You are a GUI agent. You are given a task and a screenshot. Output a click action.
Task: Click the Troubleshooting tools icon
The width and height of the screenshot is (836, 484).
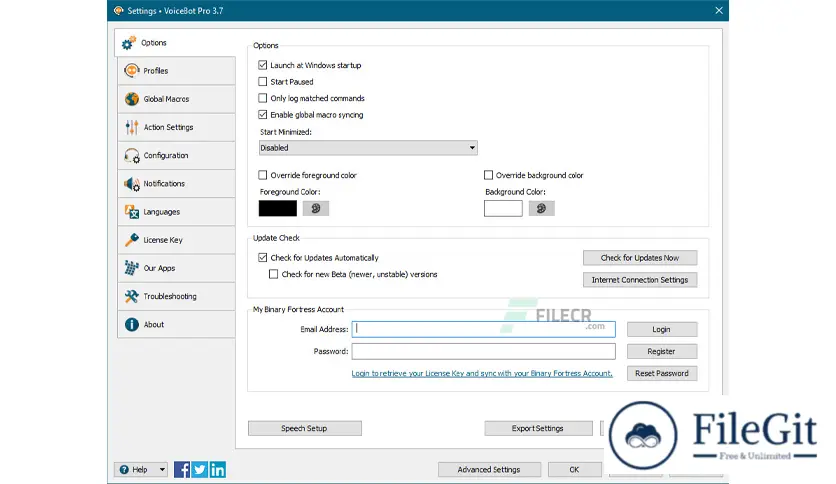point(132,296)
